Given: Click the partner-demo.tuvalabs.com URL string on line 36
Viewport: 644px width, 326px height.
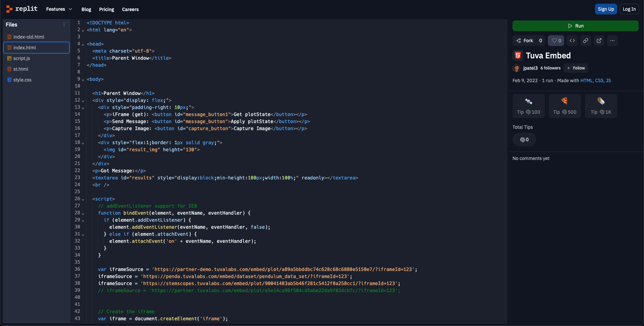Looking at the screenshot, I should (283, 269).
